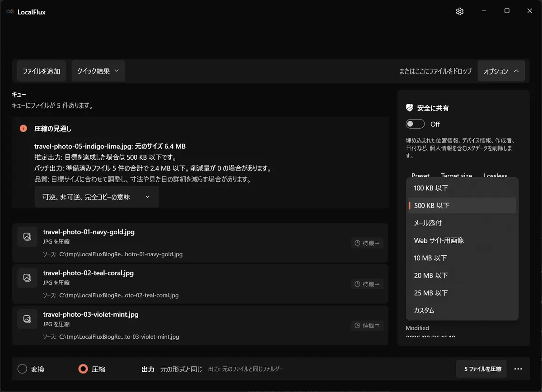Click image icon for travel-photo-01-navy-gold.jpg
Screen dimensions: 542x392
pos(27,236)
